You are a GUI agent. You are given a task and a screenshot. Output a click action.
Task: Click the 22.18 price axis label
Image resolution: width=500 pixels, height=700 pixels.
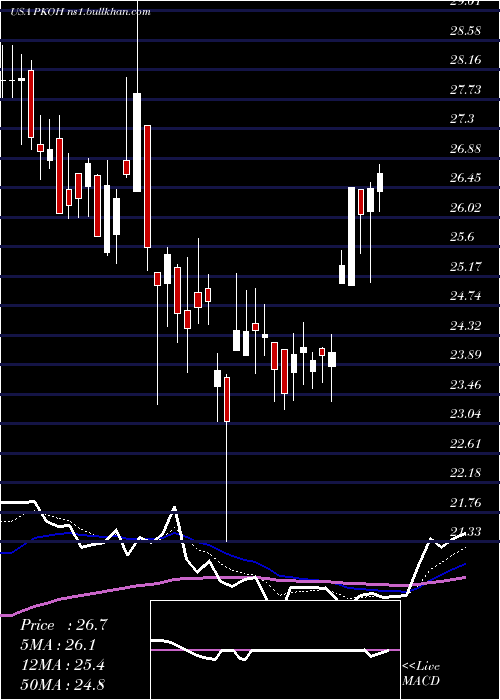(465, 473)
